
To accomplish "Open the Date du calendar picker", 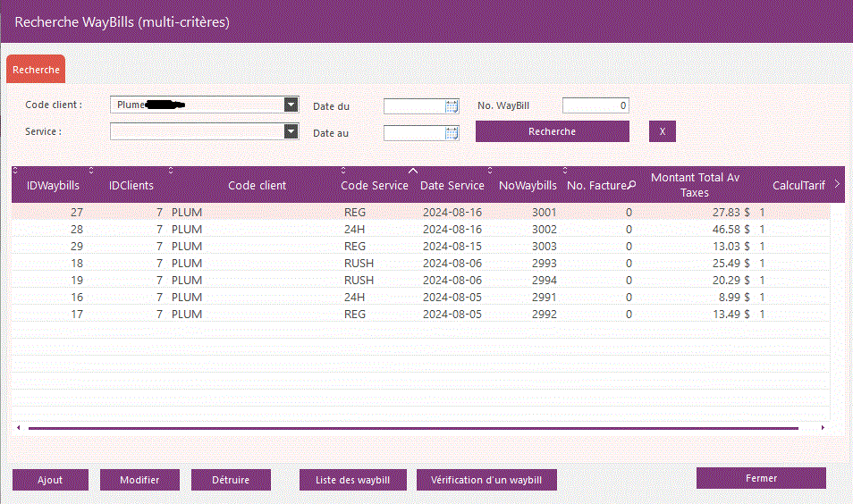I will point(452,106).
